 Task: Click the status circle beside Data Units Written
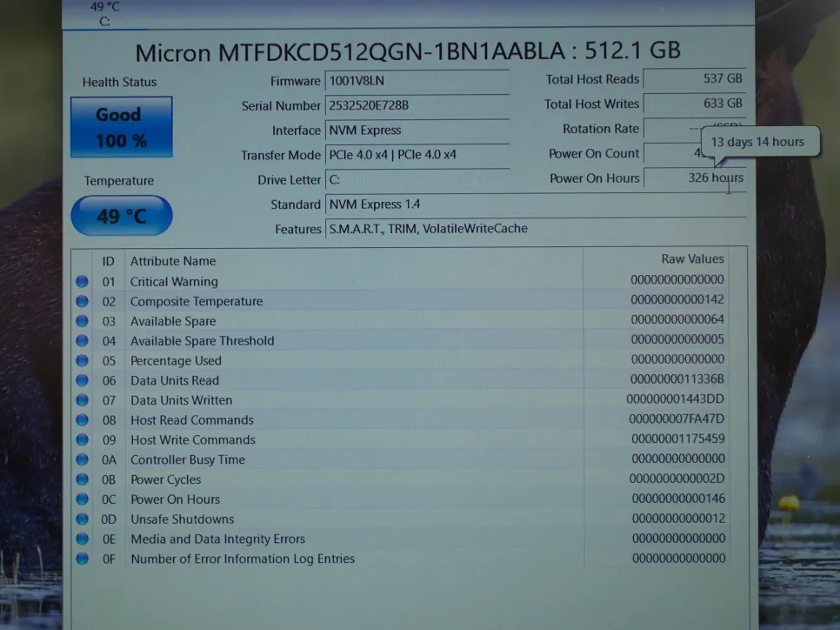coord(83,400)
